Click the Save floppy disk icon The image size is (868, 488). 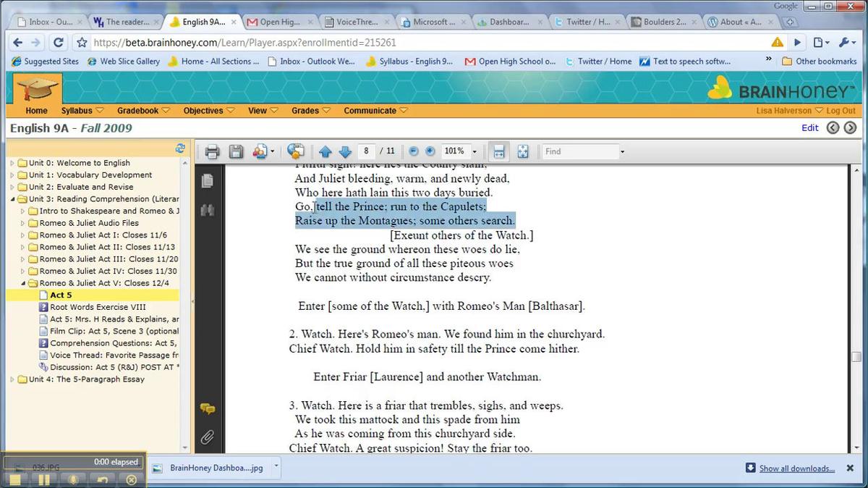[236, 151]
